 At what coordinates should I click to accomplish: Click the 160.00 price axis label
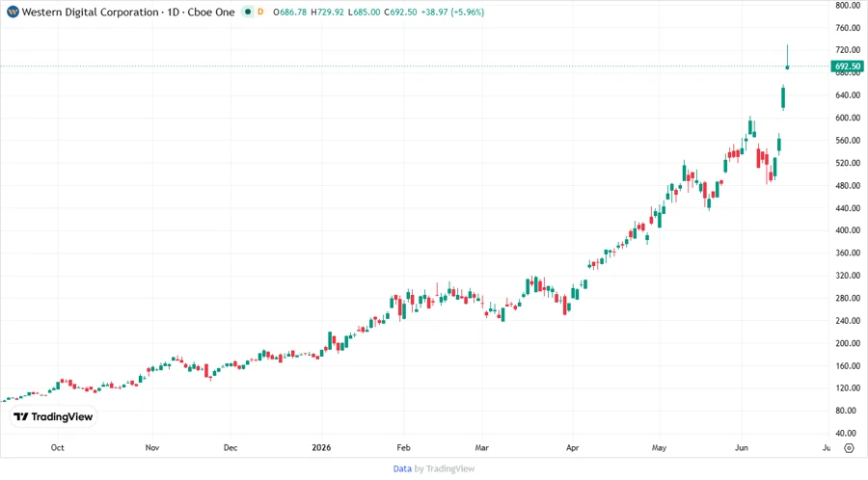click(848, 366)
